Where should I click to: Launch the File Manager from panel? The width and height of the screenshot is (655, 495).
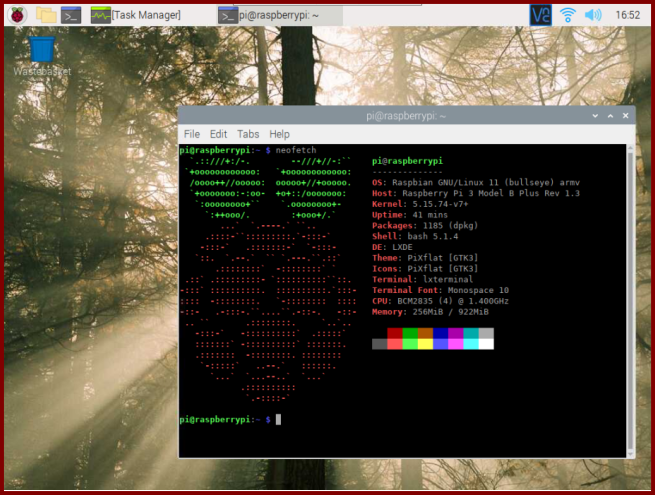tap(46, 15)
